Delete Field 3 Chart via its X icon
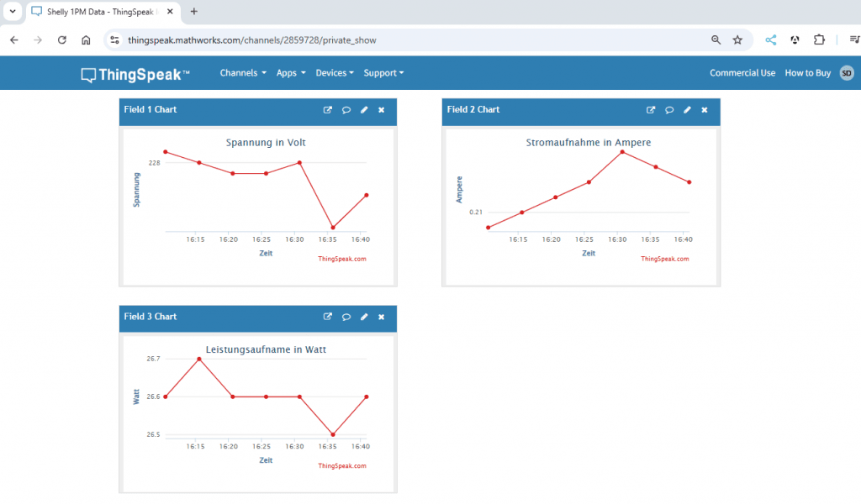The image size is (861, 504). coord(381,317)
